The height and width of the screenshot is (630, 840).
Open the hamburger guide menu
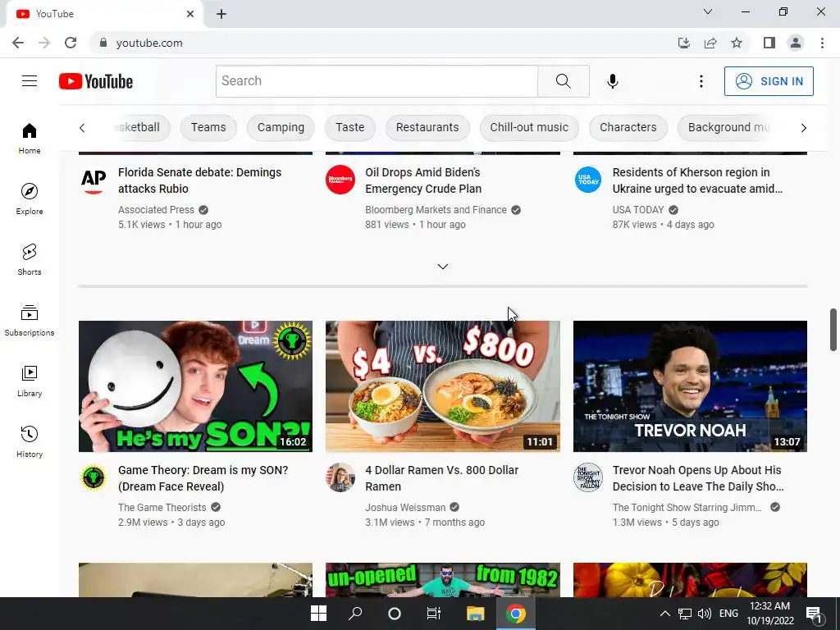[x=30, y=81]
